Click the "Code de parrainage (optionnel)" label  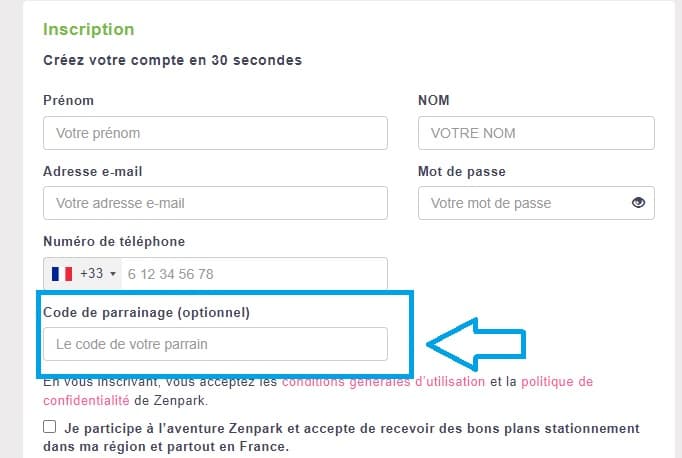click(146, 312)
